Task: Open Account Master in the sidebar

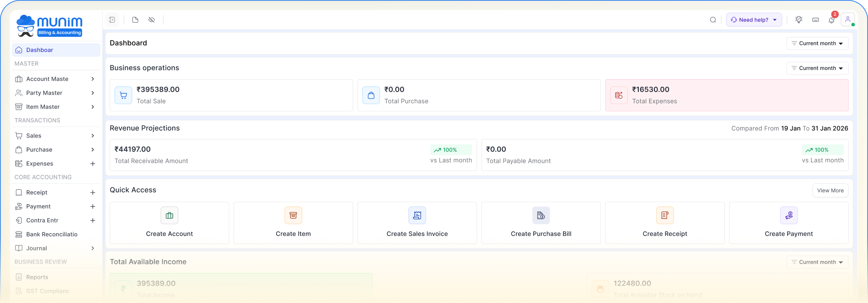Action: point(47,79)
